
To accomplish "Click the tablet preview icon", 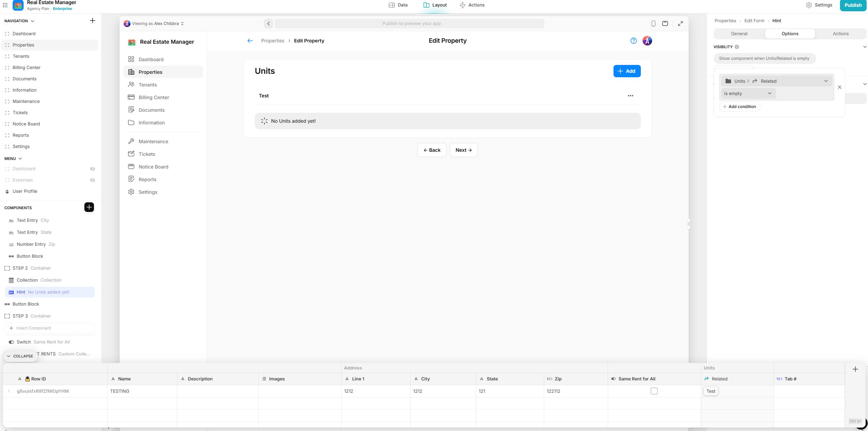I will [665, 24].
